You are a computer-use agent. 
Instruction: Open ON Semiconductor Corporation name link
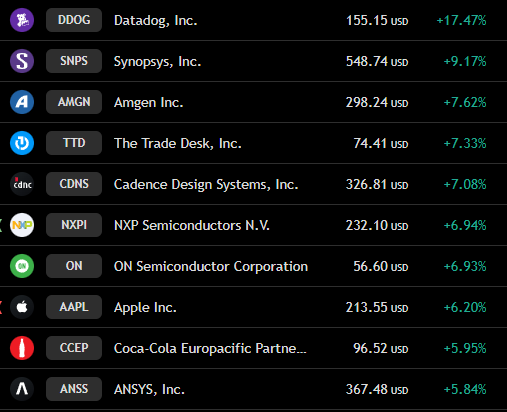point(211,267)
